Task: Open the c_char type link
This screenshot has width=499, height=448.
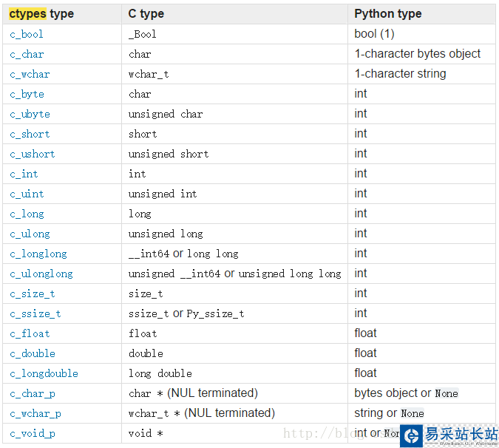Action: 27,54
